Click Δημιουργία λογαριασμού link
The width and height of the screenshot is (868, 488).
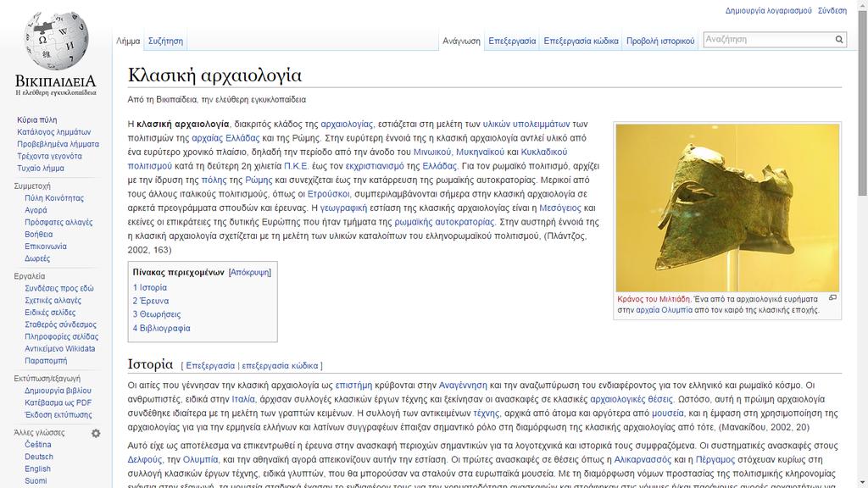pos(768,10)
